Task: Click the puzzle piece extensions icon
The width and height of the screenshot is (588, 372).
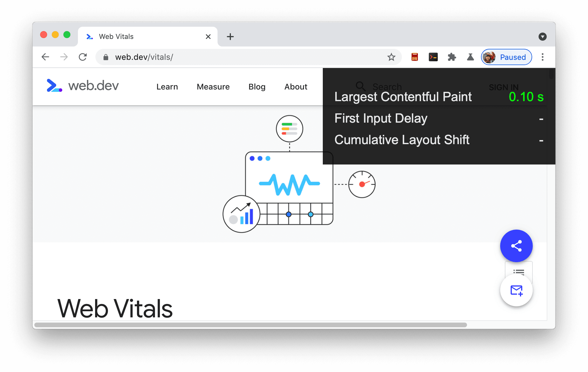Action: tap(452, 57)
